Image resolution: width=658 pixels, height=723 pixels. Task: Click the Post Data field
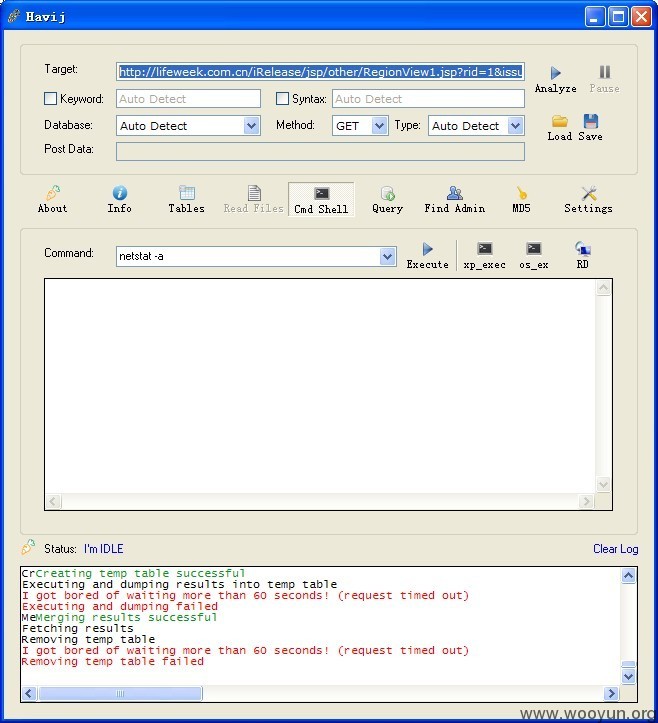coord(320,152)
